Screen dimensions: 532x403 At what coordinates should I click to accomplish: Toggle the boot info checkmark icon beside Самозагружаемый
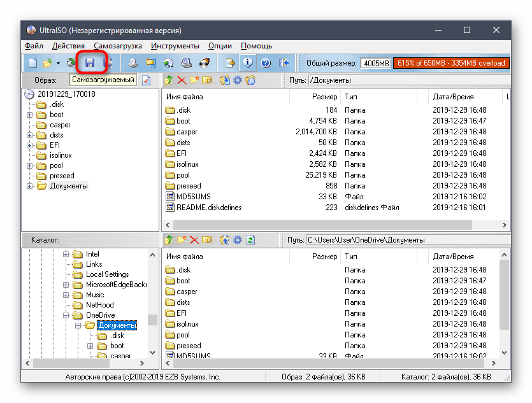[146, 80]
